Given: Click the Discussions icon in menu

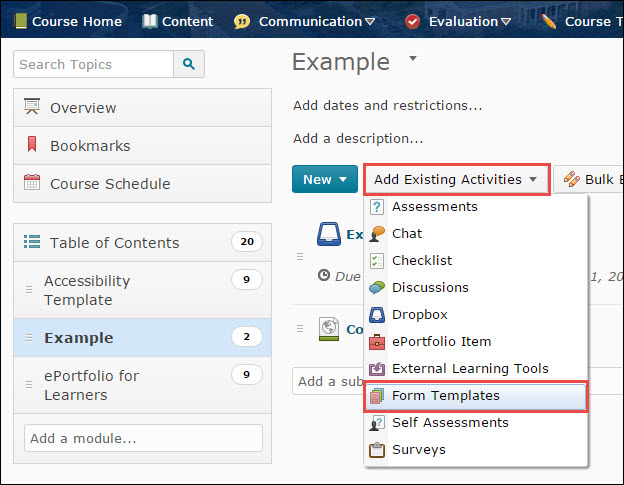Looking at the screenshot, I should pyautogui.click(x=377, y=287).
